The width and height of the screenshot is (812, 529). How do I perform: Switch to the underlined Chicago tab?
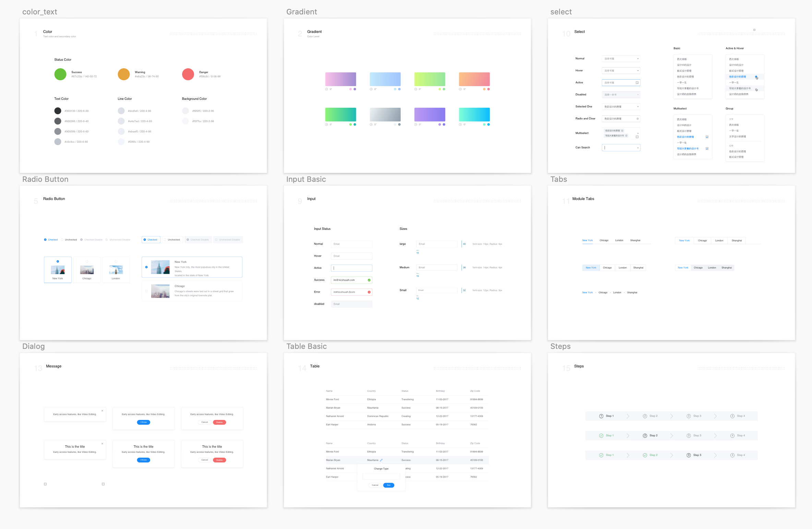click(604, 240)
